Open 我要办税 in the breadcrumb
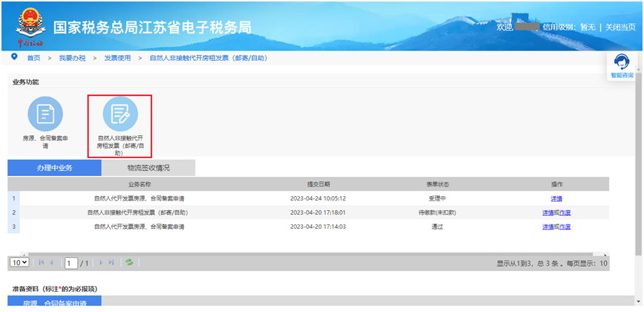 coord(72,58)
